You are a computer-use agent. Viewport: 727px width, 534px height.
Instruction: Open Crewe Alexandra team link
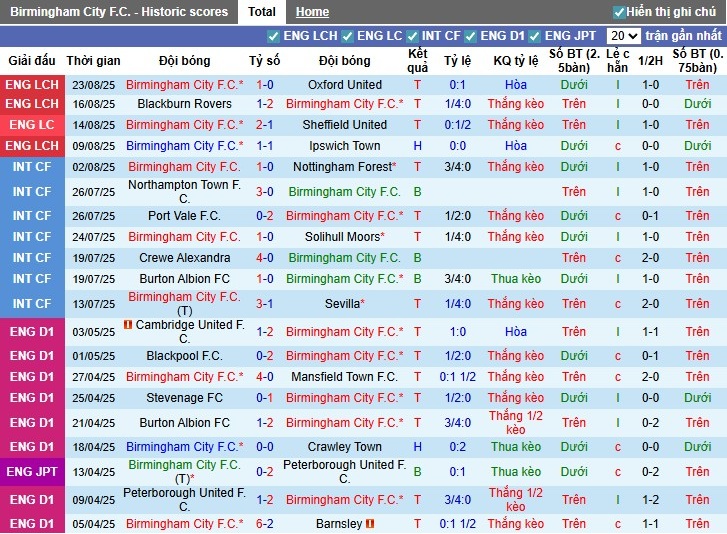pos(185,258)
